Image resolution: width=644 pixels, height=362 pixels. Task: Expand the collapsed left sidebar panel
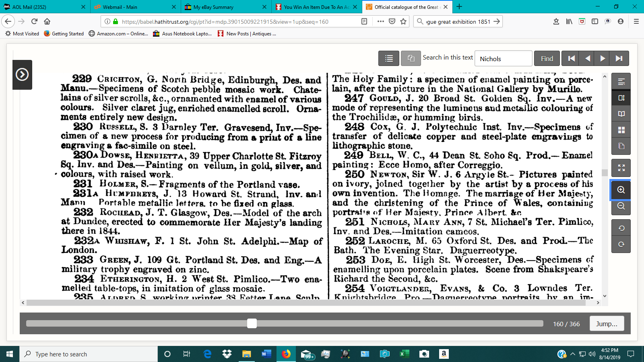coord(22,74)
